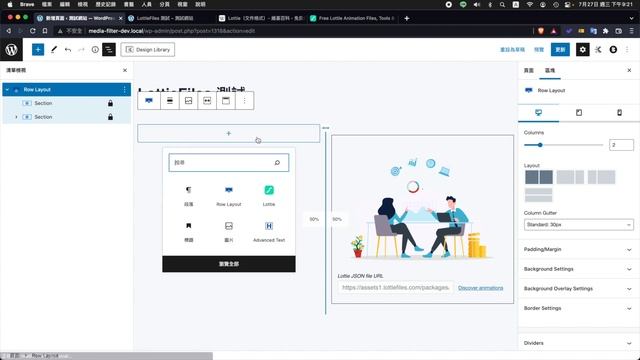Click the image background toolbar icon

[x=189, y=101]
